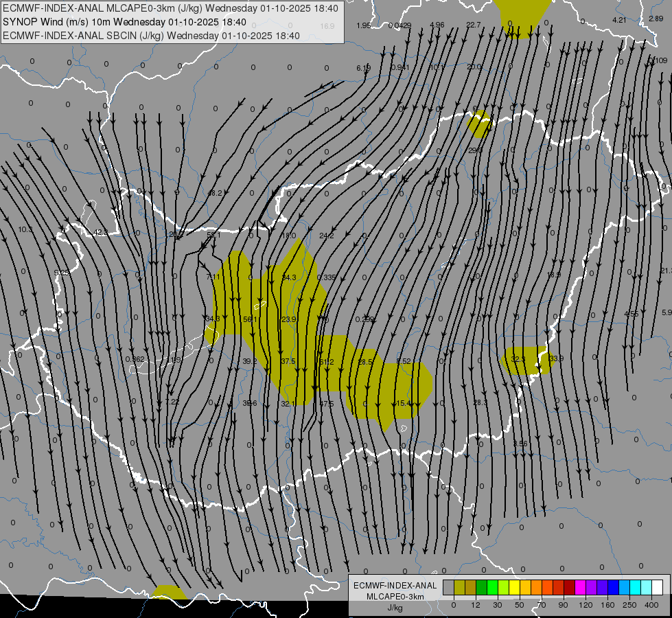Click the legend label 12
672x618 pixels.
475,605
